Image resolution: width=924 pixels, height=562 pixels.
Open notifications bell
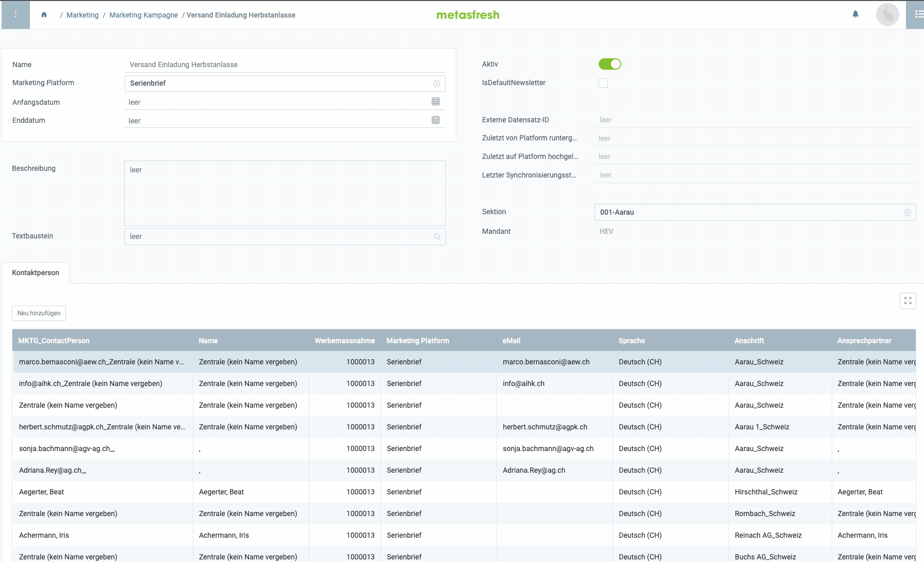pos(855,14)
